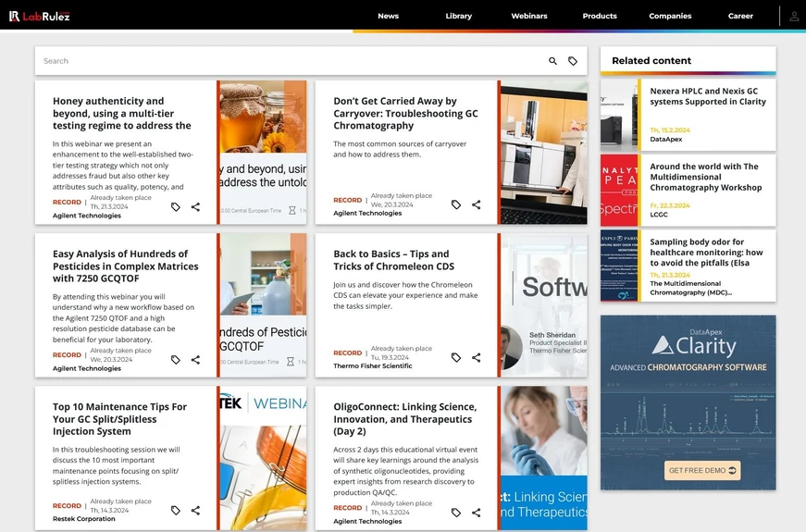Open Multidimensional Chromatography Workshop related article
The width and height of the screenshot is (806, 532).
[705, 177]
